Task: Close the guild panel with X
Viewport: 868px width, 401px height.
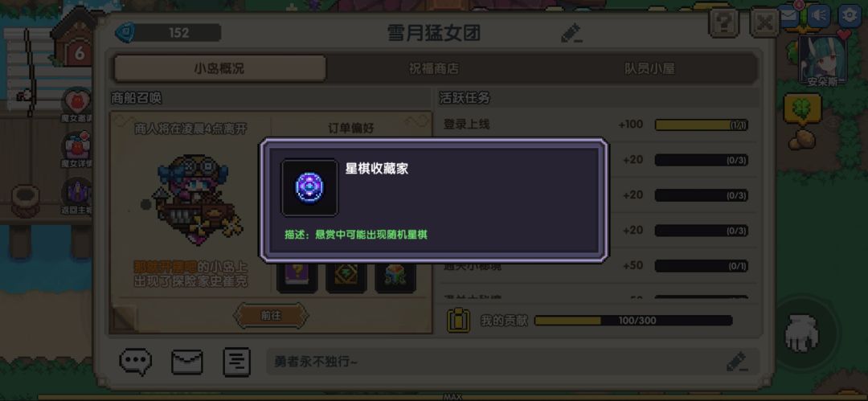Action: [764, 23]
